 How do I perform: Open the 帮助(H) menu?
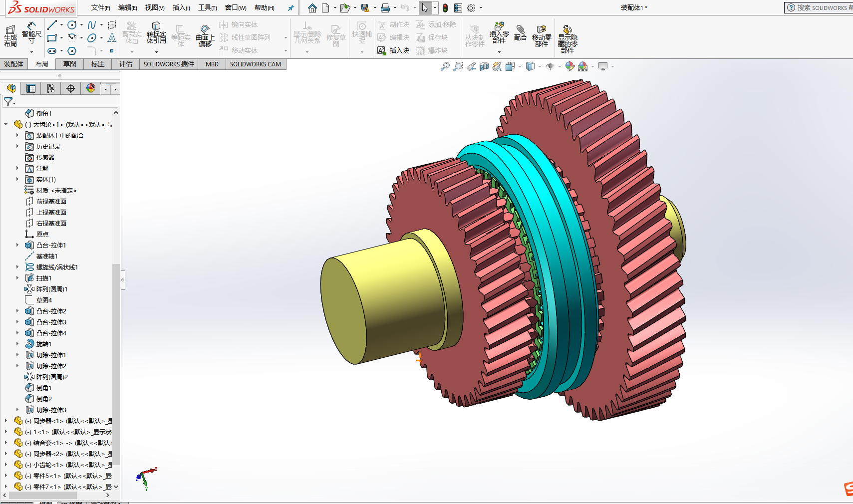(x=265, y=8)
